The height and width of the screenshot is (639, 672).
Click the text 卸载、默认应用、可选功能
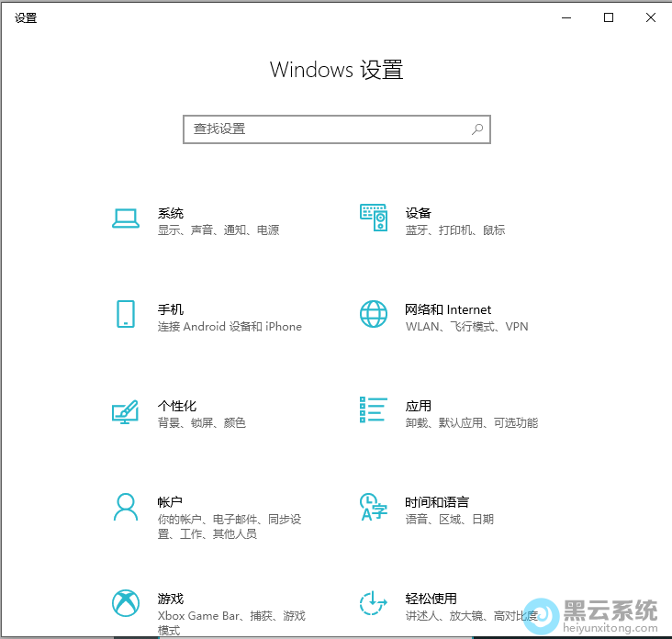[x=472, y=423]
